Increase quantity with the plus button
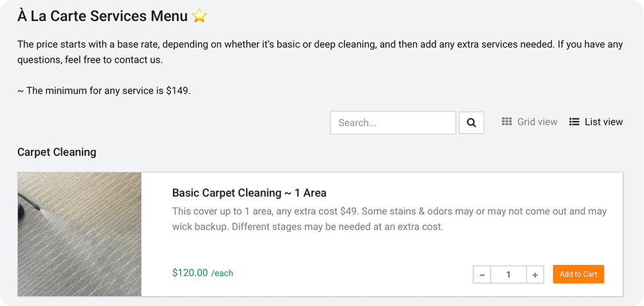The image size is (644, 306). point(535,274)
